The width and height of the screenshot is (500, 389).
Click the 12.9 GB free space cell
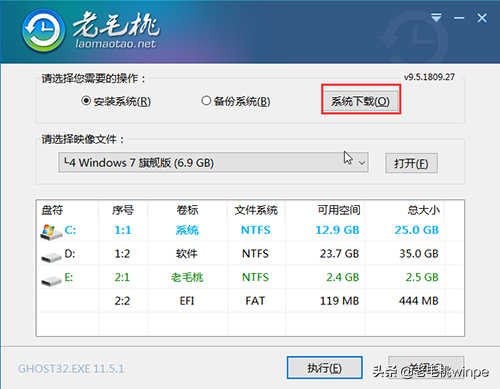[x=337, y=230]
